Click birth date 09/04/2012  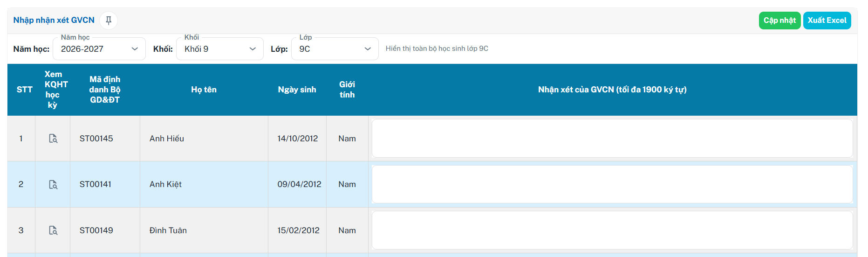(x=300, y=184)
